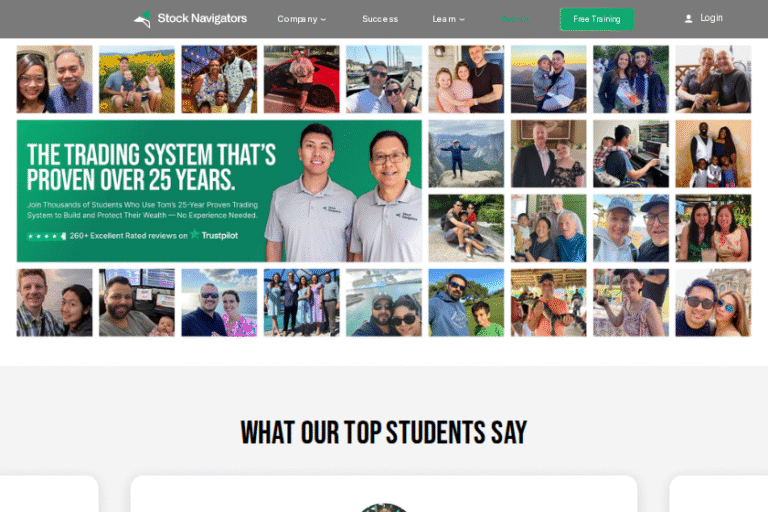The image size is (768, 512).
Task: Expand the Company dropdown menu
Action: [301, 19]
